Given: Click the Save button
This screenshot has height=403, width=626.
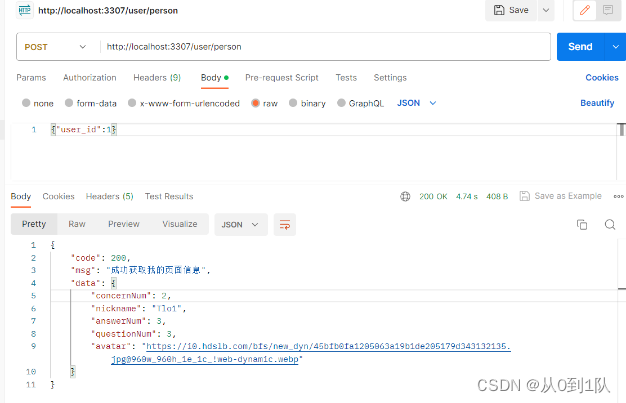Looking at the screenshot, I should coord(511,10).
